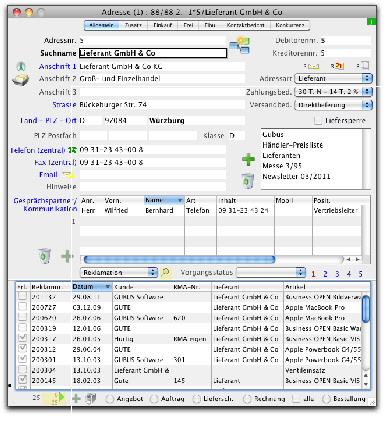The width and height of the screenshot is (388, 421).
Task: Toggle the Liefersperre checkbox
Action: [x=318, y=121]
